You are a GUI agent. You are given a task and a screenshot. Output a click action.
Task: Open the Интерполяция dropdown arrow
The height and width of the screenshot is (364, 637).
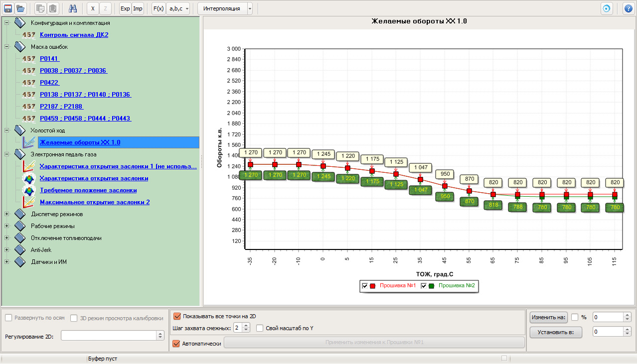tap(250, 8)
